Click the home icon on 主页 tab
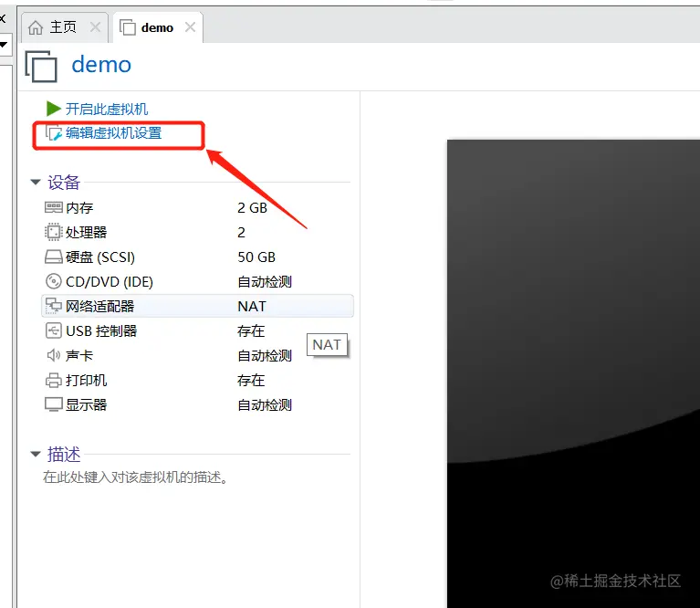 click(x=36, y=27)
